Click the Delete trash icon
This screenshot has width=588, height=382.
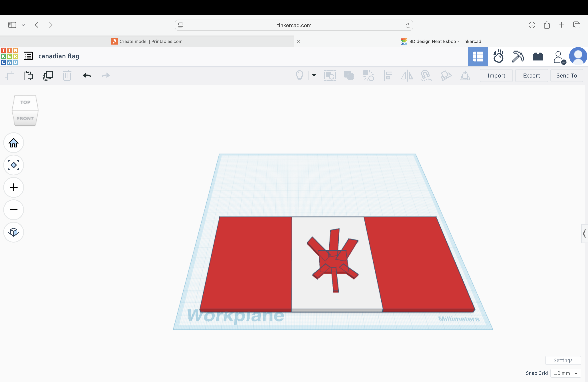pos(67,76)
